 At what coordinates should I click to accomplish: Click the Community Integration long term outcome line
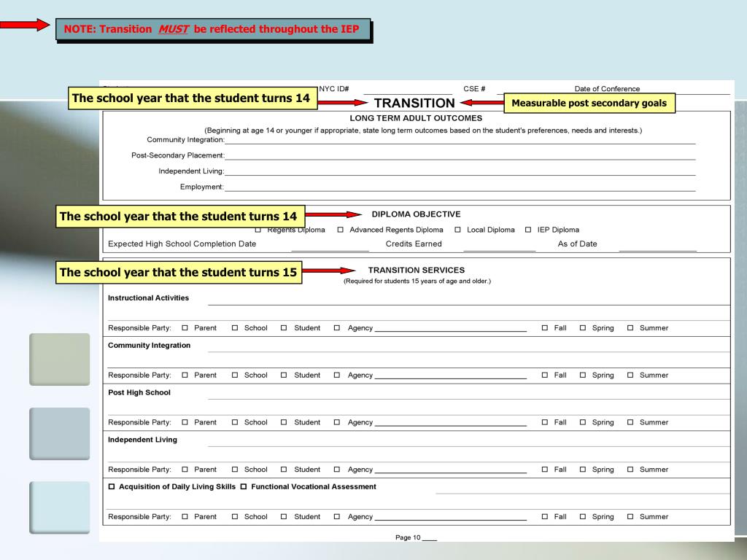[460, 140]
